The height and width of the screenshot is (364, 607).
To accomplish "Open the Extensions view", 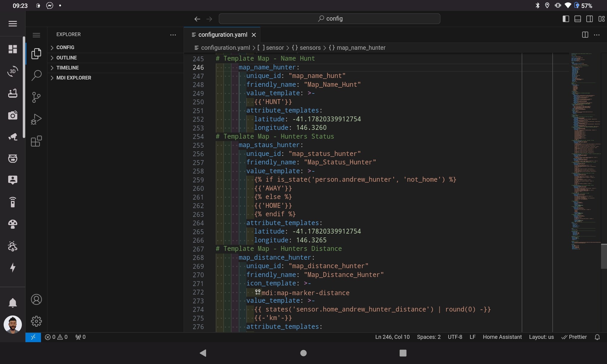I will [x=36, y=141].
